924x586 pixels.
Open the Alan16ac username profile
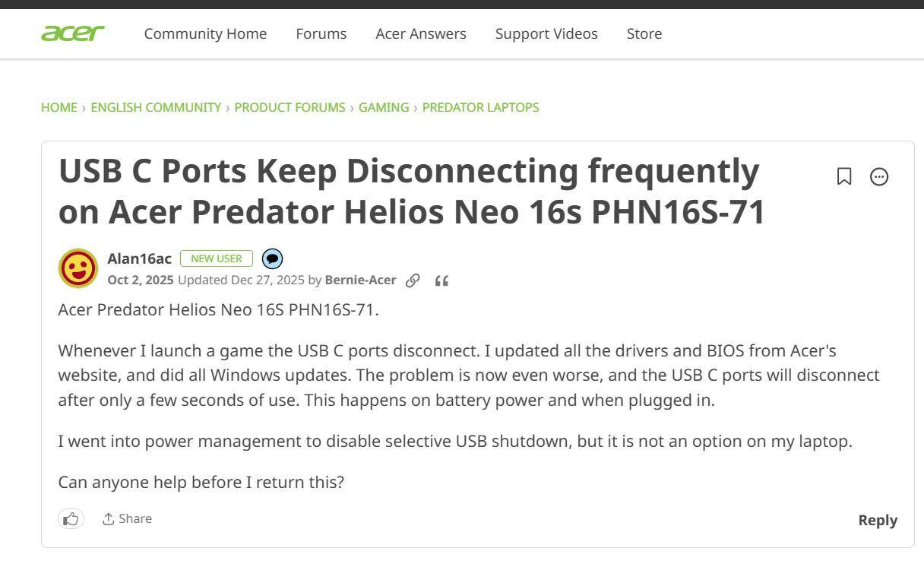[x=139, y=258]
